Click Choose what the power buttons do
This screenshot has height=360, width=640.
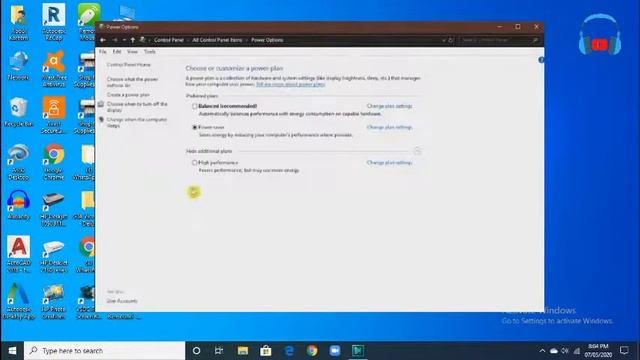(x=133, y=82)
